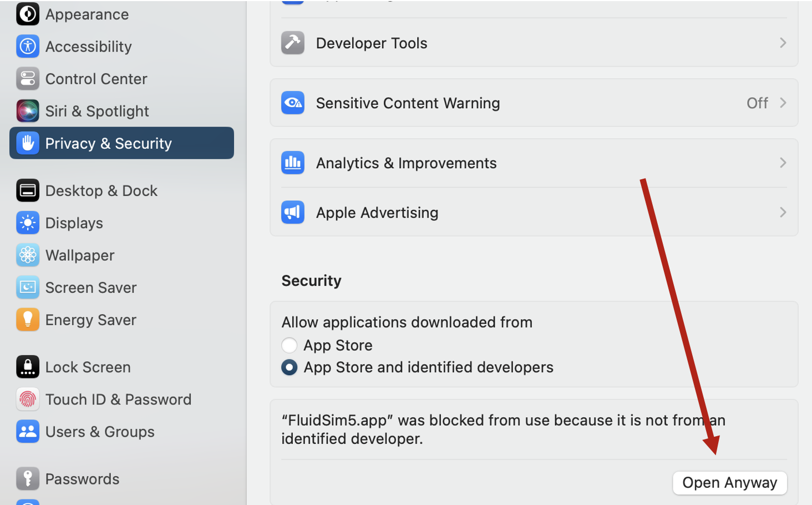The width and height of the screenshot is (812, 505).
Task: Click the Displays sun icon
Action: (x=27, y=223)
